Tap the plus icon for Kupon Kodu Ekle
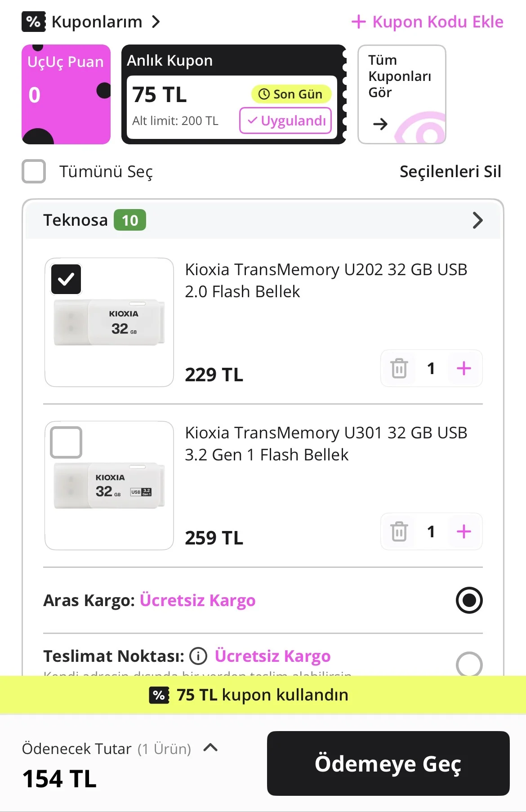Image resolution: width=526 pixels, height=812 pixels. tap(358, 22)
